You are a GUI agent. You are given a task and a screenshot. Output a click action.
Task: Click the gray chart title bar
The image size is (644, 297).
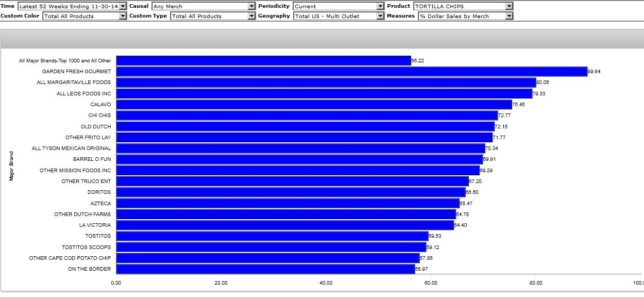pyautogui.click(x=322, y=39)
